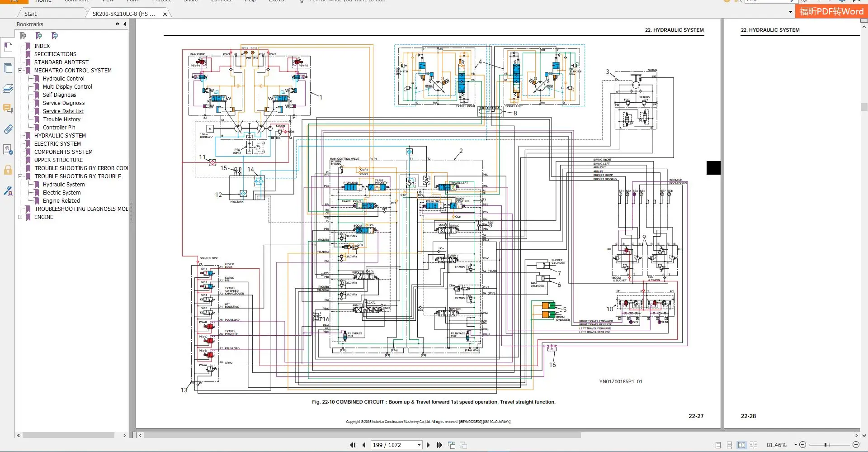
Task: Enable continuous page view mode
Action: (729, 445)
